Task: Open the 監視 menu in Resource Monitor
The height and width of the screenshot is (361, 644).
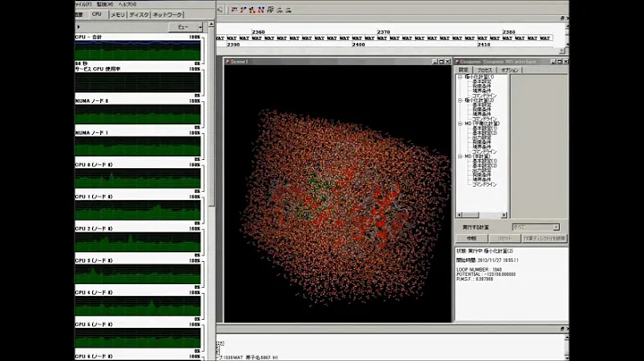Action: point(105,4)
